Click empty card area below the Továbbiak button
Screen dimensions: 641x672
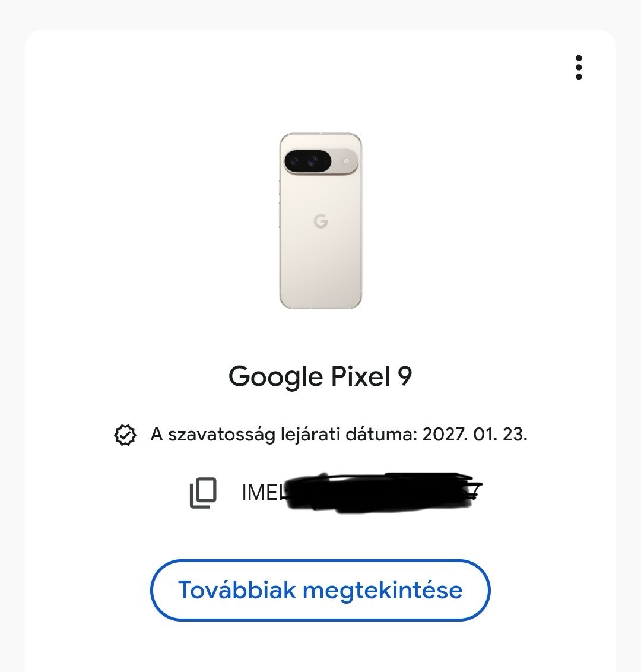point(320,647)
